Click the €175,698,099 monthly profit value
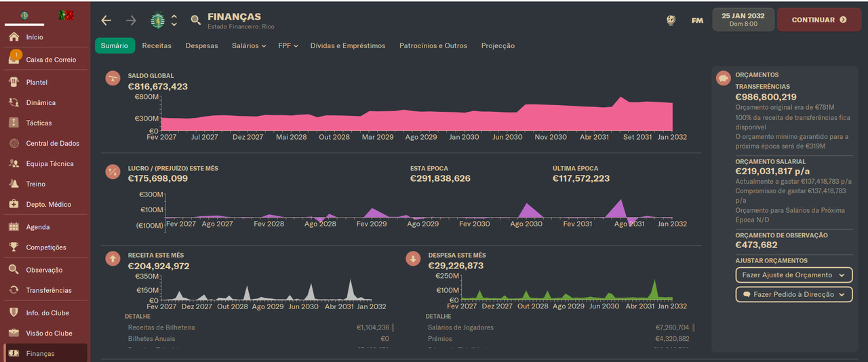The height and width of the screenshot is (362, 868). 158,179
